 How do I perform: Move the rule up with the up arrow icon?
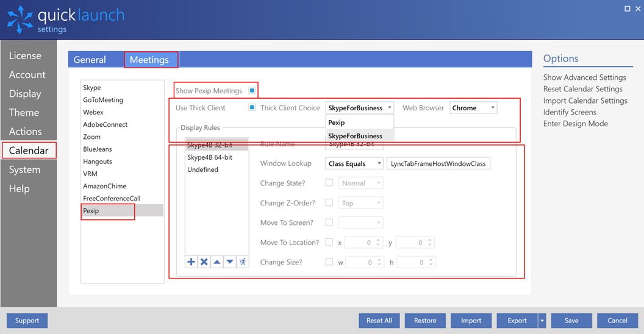(217, 262)
